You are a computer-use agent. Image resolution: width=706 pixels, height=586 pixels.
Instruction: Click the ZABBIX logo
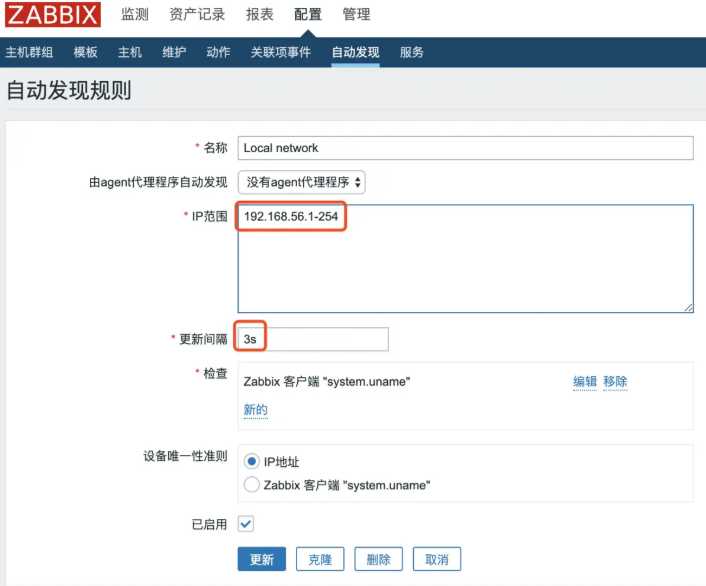[53, 14]
